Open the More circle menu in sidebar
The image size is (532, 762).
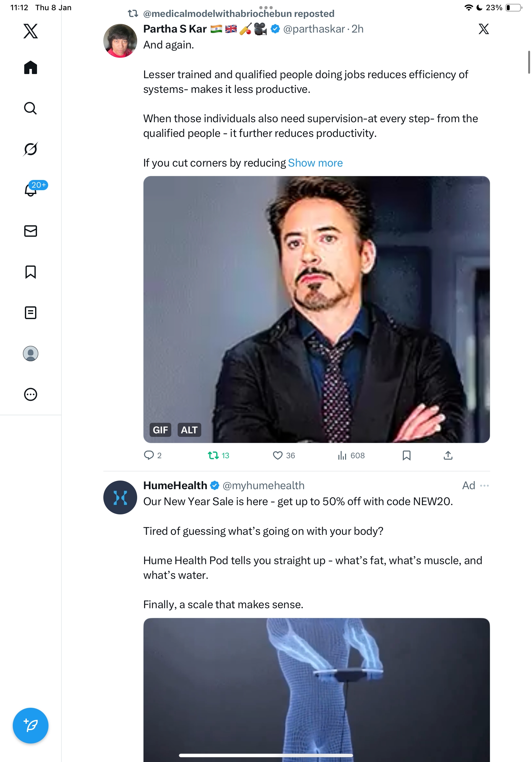pyautogui.click(x=31, y=395)
